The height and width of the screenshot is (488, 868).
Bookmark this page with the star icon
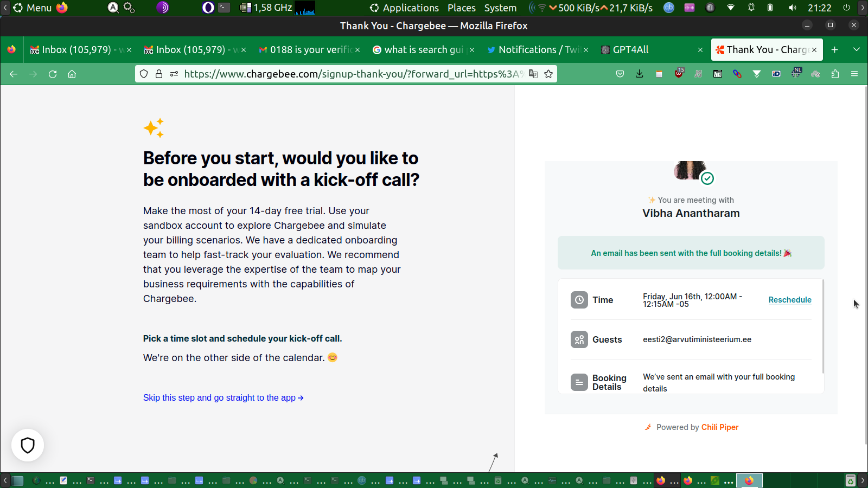coord(548,74)
